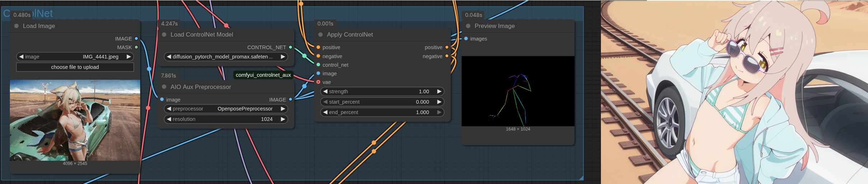Click choose file to upload button
The width and height of the screenshot is (868, 184).
75,67
